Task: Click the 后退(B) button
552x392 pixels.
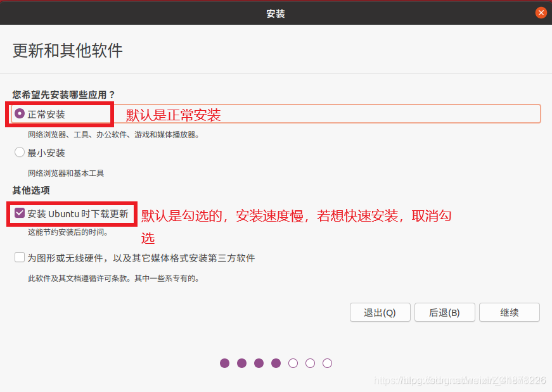Action: coord(444,312)
